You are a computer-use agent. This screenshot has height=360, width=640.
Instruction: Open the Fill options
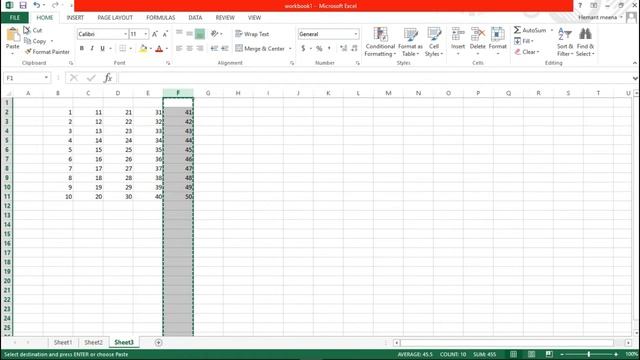524,41
